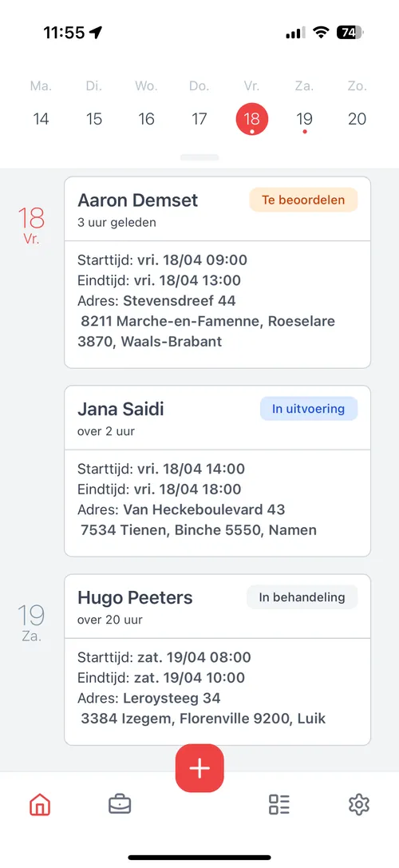Tap the location arrow in status bar
The image size is (399, 868).
pyautogui.click(x=96, y=33)
